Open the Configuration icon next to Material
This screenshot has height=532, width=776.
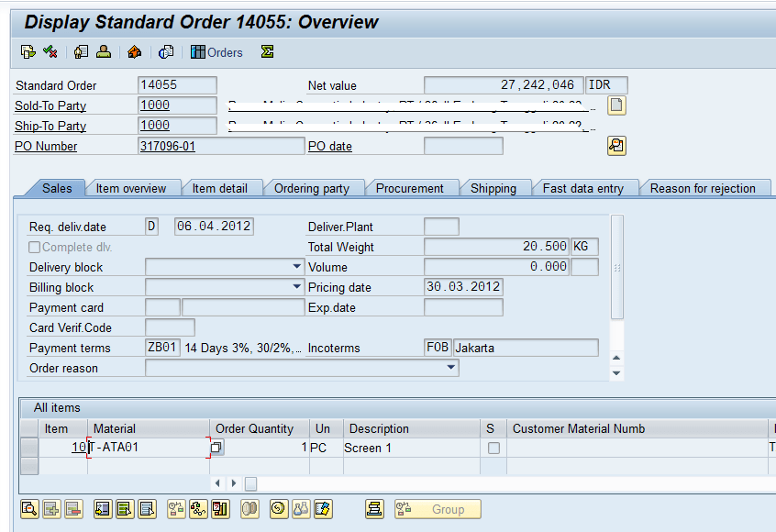coord(216,447)
